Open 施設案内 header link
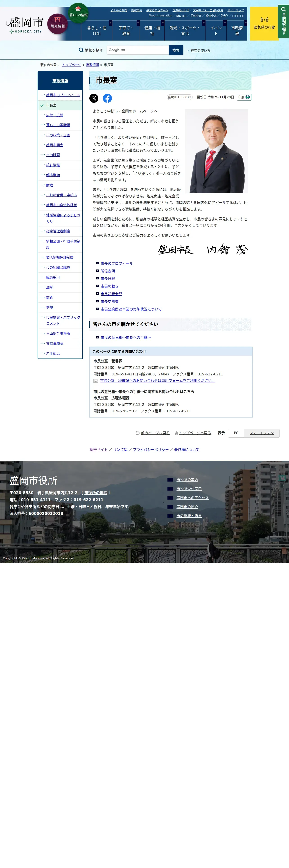Viewport: 289px width, 868px height. [x=137, y=10]
